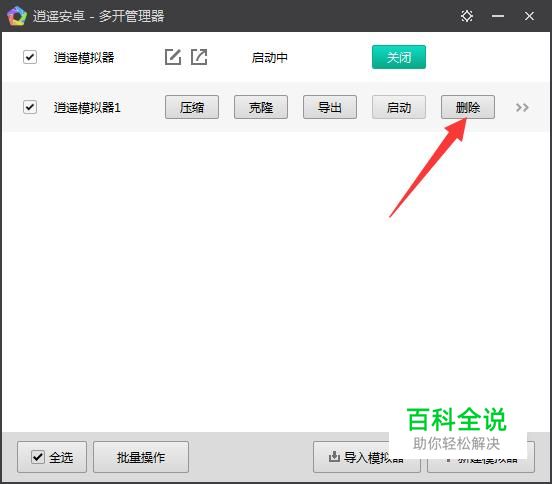Select the 逍遥模拟器1 name label
Screen dimensions: 552x484
tap(87, 107)
